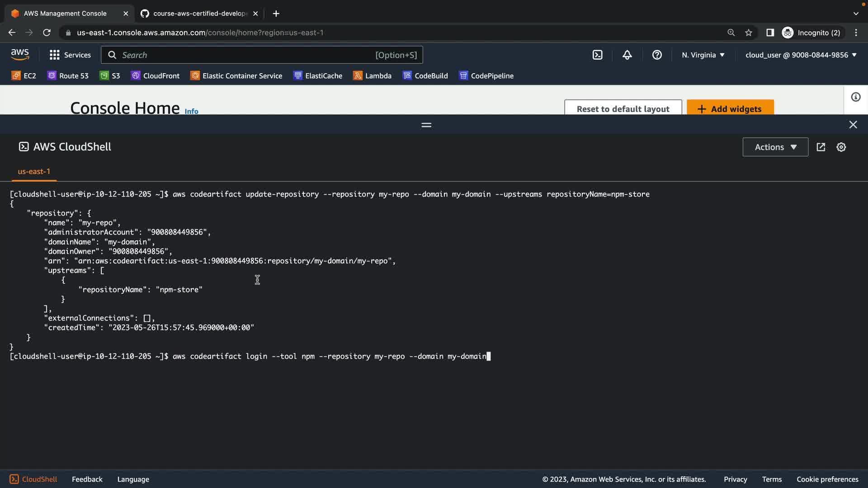Switch to course-aws-certified-developer browser tab

click(199, 14)
